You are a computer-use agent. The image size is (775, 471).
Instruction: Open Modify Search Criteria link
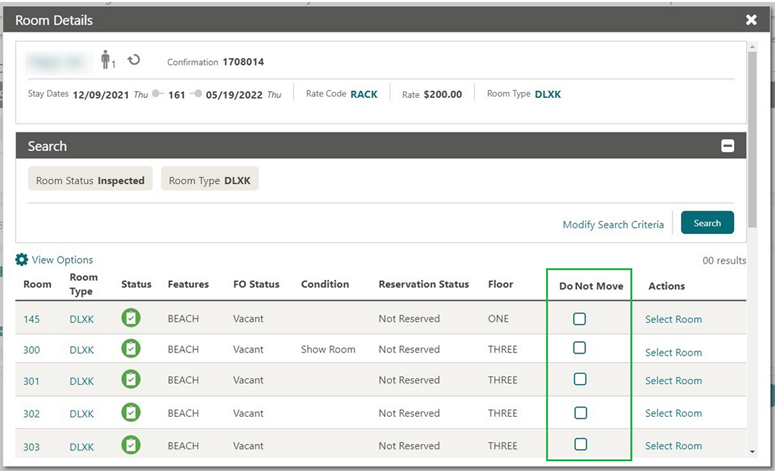click(613, 225)
